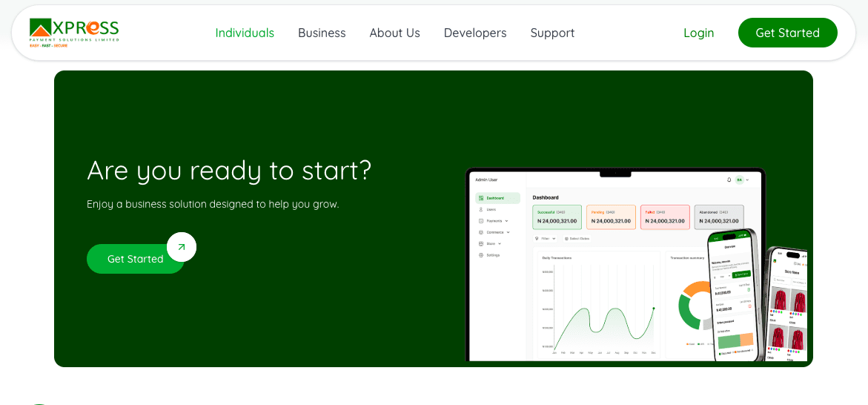Viewport: 868px width, 405px height.
Task: Navigate to the Developers section
Action: coord(475,33)
